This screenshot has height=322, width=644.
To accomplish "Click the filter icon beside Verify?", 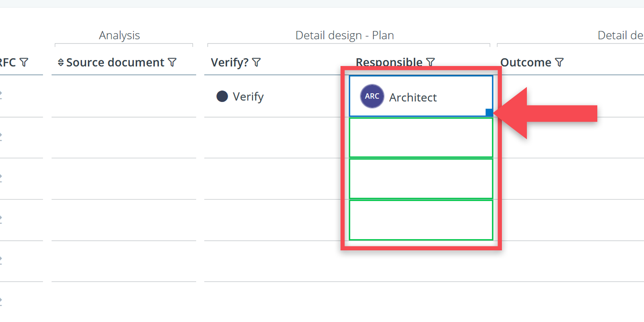I will (x=256, y=62).
